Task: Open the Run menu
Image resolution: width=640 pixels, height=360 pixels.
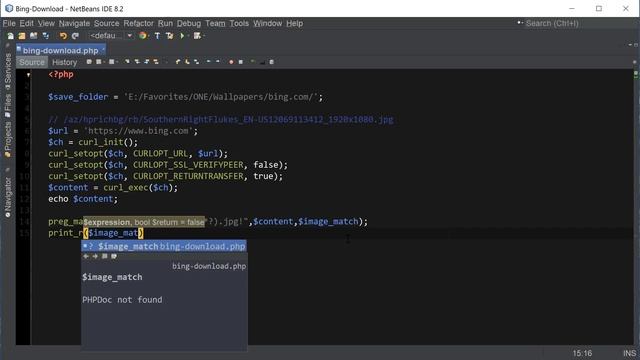Action: (x=165, y=23)
